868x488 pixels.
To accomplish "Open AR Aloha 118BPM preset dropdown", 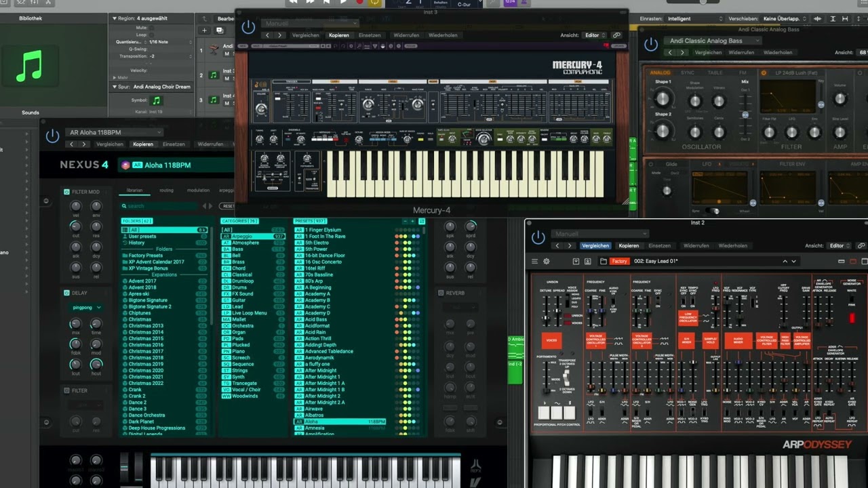I will (x=114, y=132).
